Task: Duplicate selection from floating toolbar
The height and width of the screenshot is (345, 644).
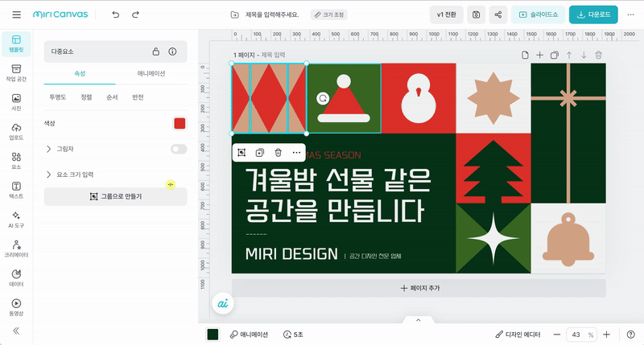Action: (259, 153)
